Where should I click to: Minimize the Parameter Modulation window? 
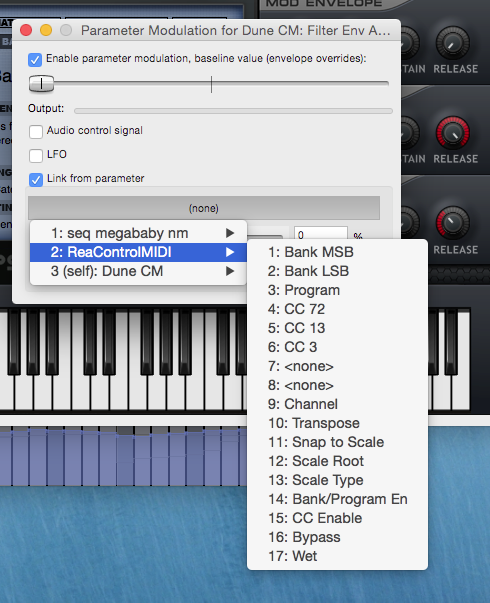point(46,30)
